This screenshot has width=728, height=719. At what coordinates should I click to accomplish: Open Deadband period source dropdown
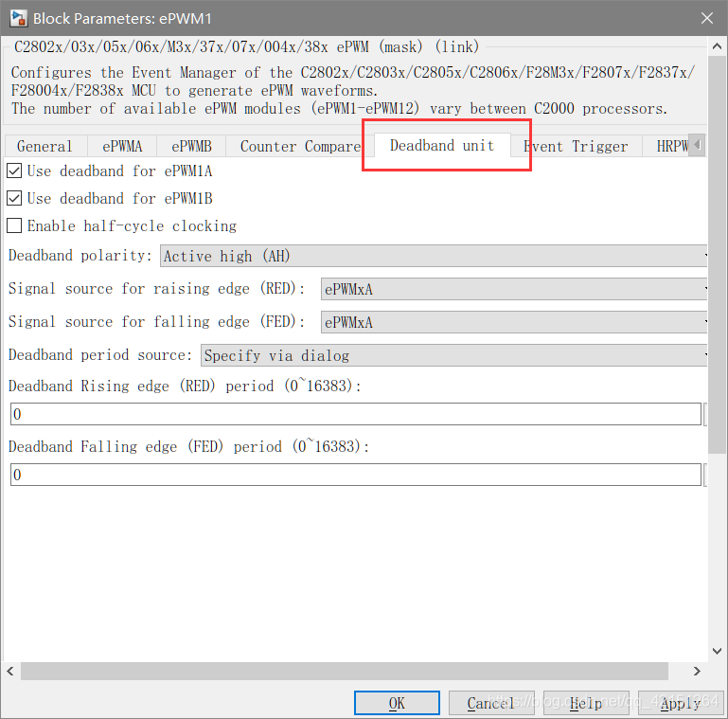click(x=454, y=355)
